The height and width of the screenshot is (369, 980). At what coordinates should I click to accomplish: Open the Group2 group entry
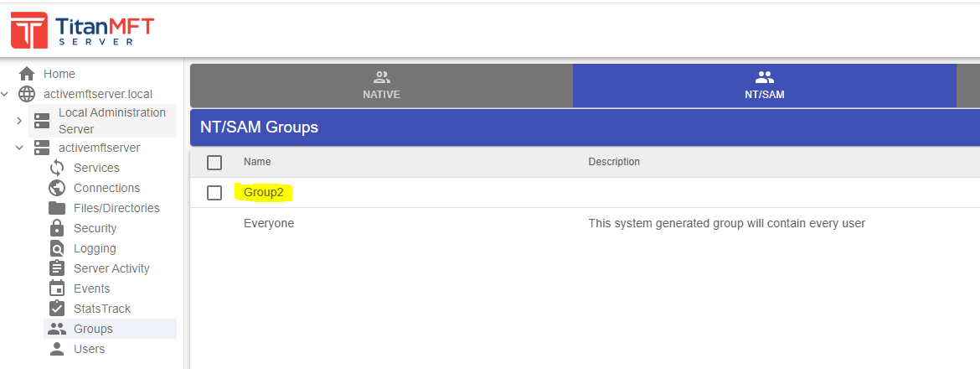tap(263, 193)
